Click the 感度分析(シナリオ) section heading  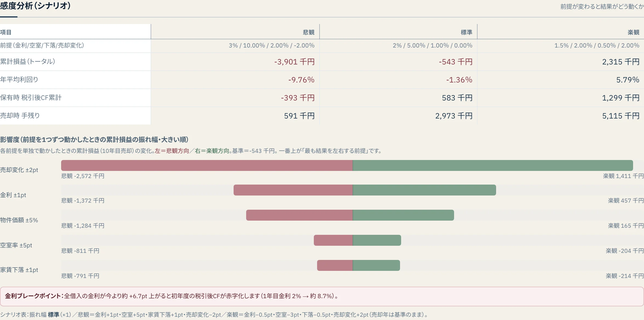[35, 6]
